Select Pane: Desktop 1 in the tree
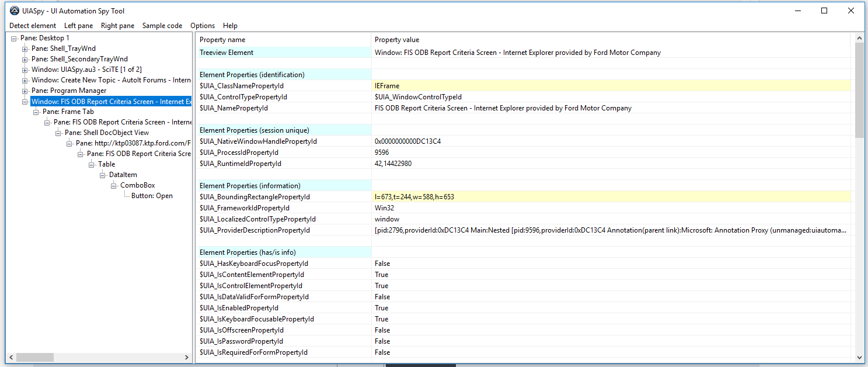 (45, 38)
